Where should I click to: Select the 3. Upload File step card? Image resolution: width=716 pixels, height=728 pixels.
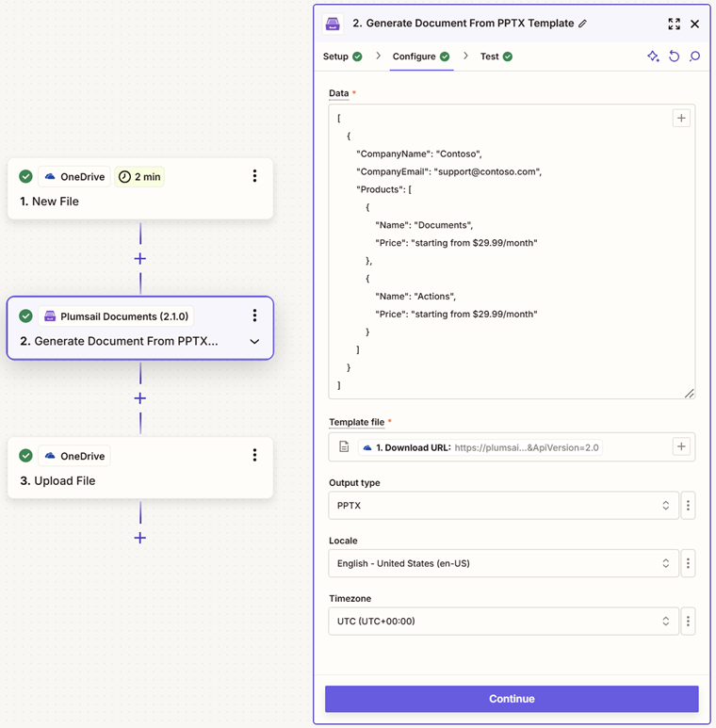click(140, 467)
